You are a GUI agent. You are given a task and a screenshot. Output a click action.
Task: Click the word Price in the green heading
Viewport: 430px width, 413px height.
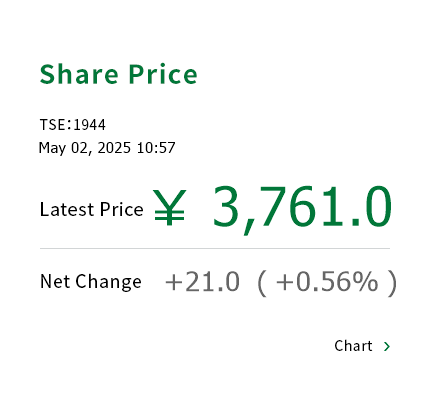163,74
